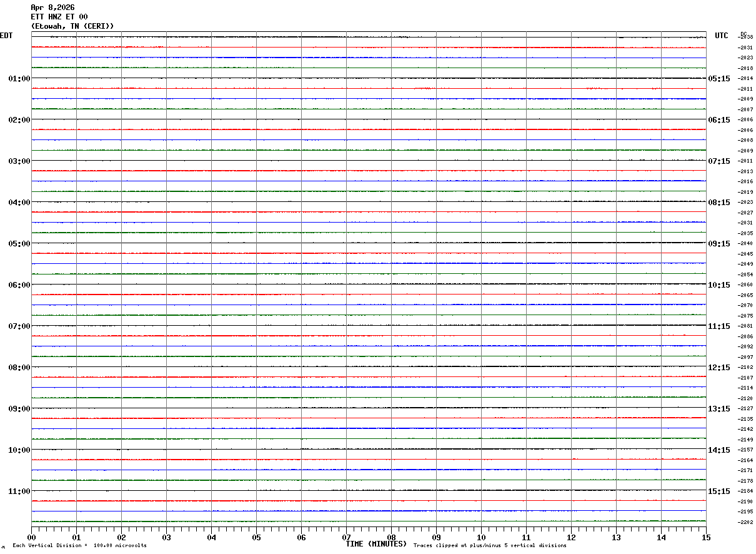The height and width of the screenshot is (554, 756).
Task: Select the 'ETT HNZ ET 00' station code
Action: 59,17
